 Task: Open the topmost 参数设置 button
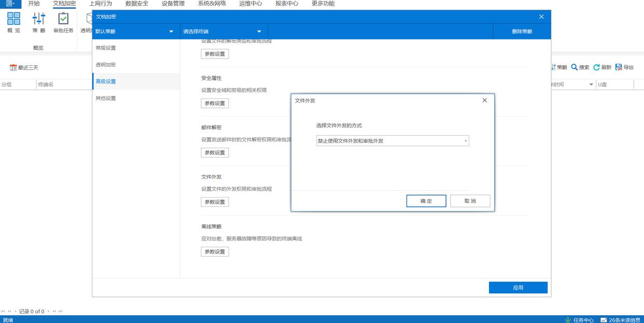(215, 54)
